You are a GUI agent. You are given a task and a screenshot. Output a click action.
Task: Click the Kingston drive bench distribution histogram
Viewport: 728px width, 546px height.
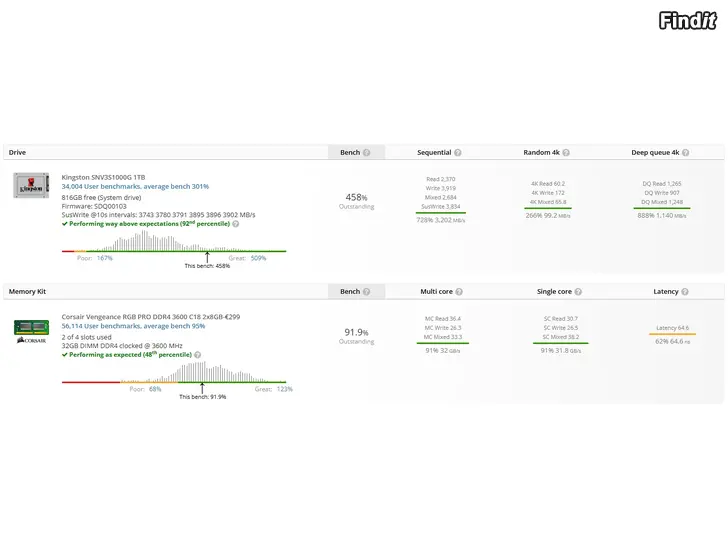coord(174,241)
